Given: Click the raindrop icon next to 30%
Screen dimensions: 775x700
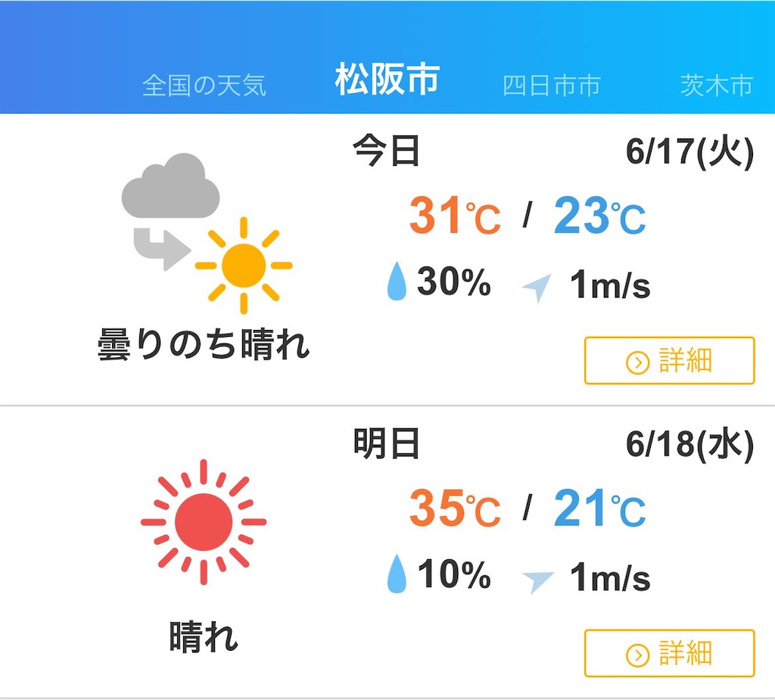Looking at the screenshot, I should point(396,282).
